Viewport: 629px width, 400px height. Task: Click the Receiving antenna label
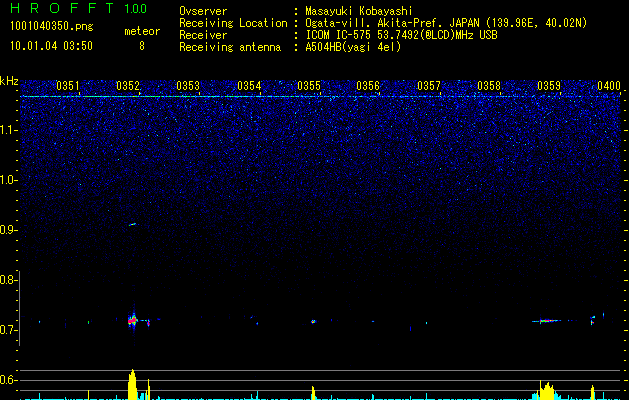(230, 47)
